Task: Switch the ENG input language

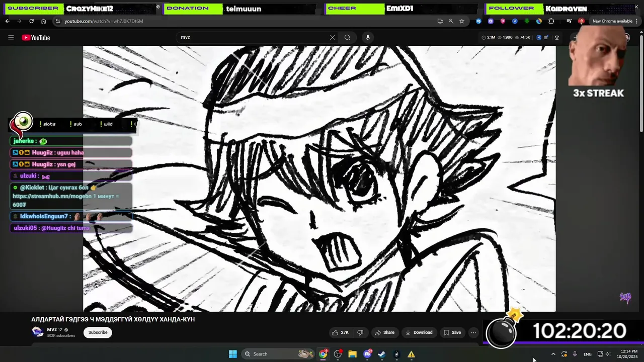Action: point(588,354)
